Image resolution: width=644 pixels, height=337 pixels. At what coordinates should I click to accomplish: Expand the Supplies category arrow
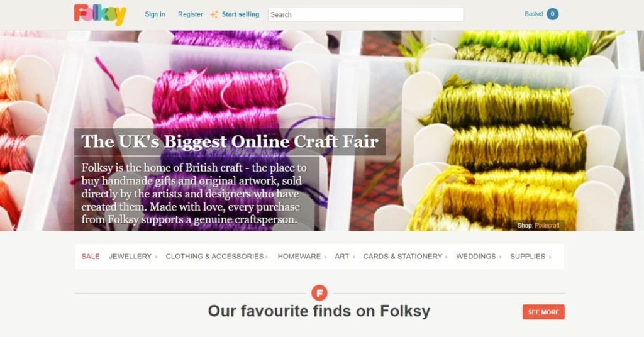(x=550, y=257)
